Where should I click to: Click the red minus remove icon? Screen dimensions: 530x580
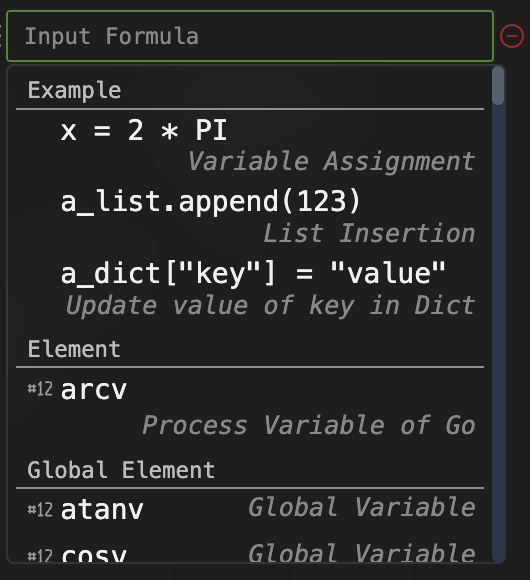point(512,36)
